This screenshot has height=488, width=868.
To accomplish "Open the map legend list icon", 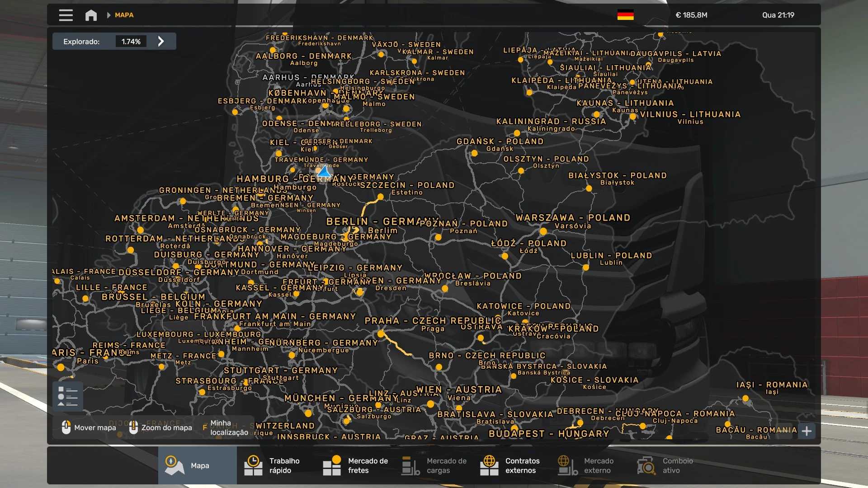I will (x=68, y=396).
